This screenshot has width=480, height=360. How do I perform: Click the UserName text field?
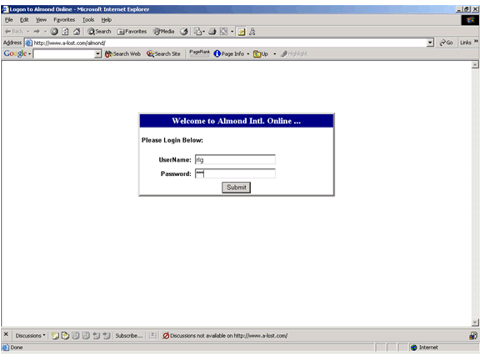(x=235, y=160)
